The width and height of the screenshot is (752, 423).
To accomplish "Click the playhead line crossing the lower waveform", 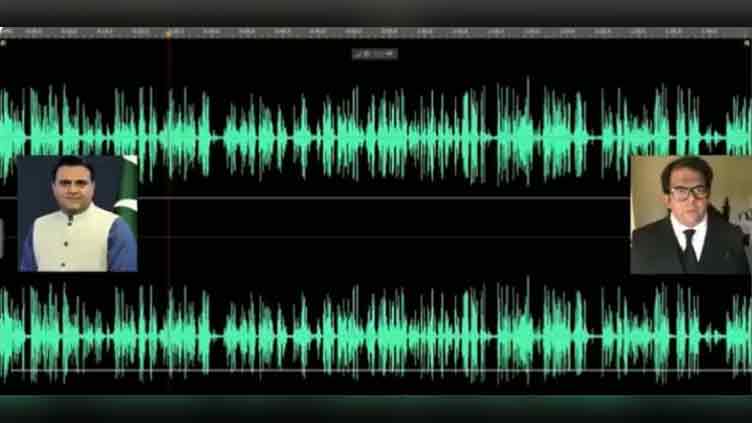I will 168,331.
